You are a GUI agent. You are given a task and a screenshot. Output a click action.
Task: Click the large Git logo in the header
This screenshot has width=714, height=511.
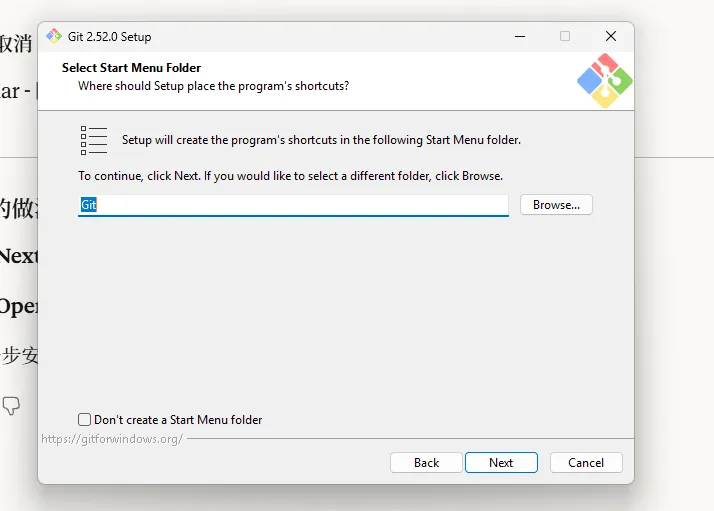click(605, 81)
